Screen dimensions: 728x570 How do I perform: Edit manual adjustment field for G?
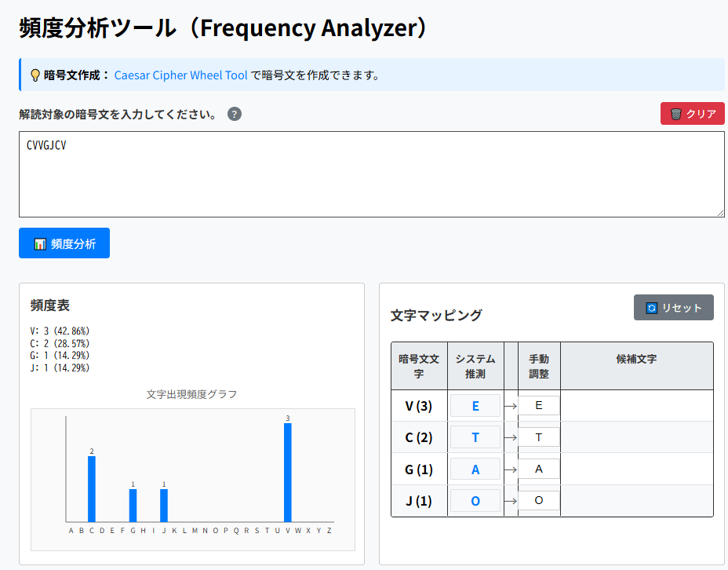(538, 469)
